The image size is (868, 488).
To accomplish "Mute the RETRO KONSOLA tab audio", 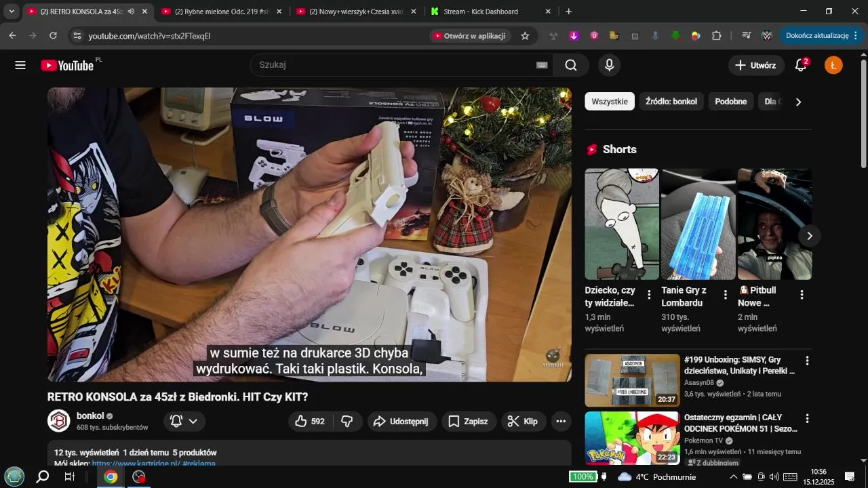I will coord(130,12).
